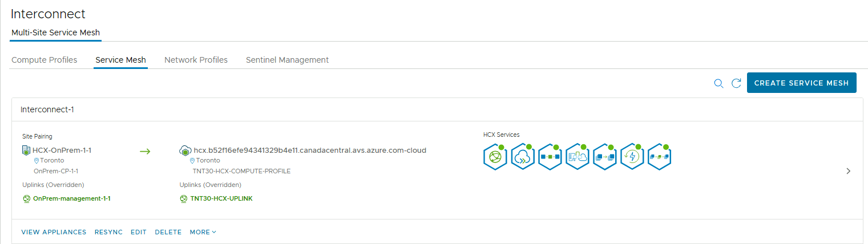Image resolution: width=868 pixels, height=244 pixels.
Task: Open the search magnifier icon
Action: point(719,83)
